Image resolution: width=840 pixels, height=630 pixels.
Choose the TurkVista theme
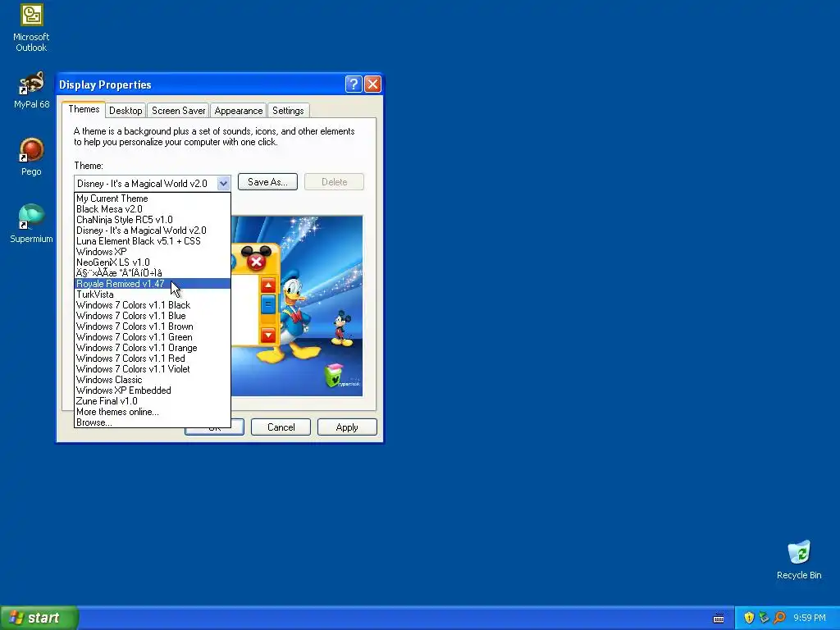[152, 294]
